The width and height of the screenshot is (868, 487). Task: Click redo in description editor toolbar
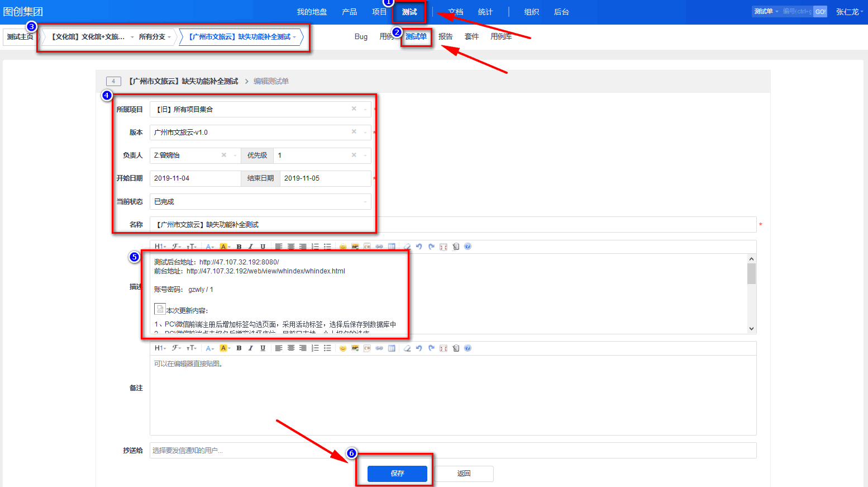[x=431, y=247]
